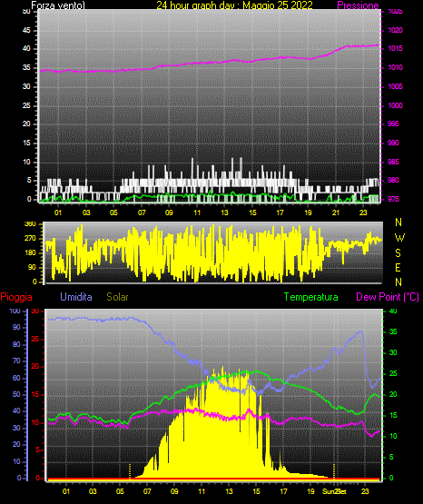
Task: Click hour label 21 on the wind chart
Action: (x=336, y=212)
